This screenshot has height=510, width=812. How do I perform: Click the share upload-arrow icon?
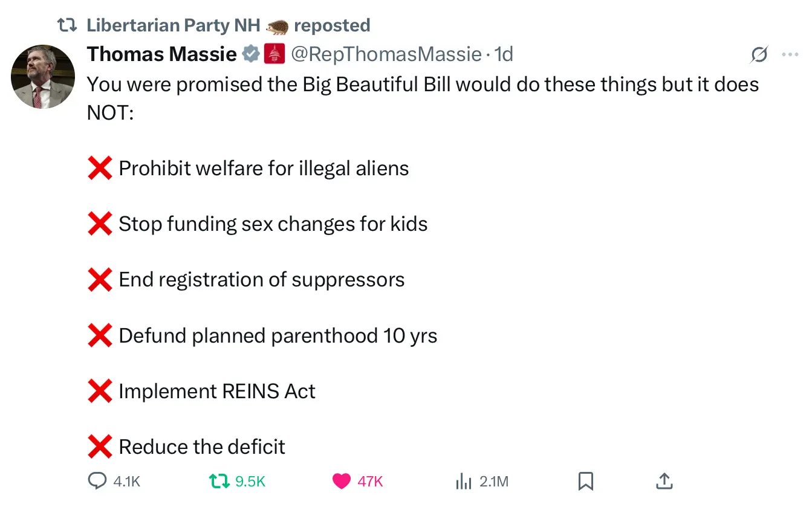(664, 481)
